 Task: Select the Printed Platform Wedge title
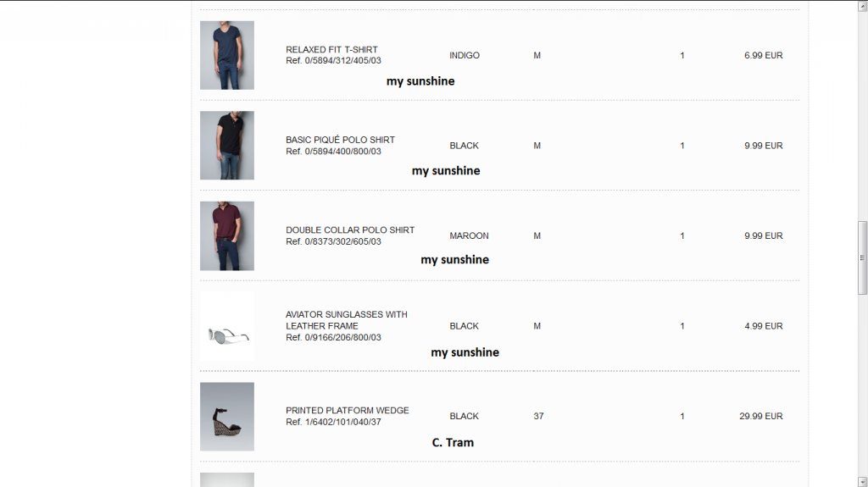coord(347,411)
